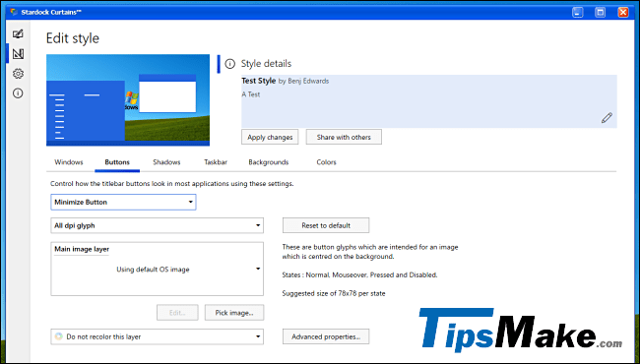This screenshot has height=364, width=640.
Task: Click the Apply changes button
Action: coord(270,137)
